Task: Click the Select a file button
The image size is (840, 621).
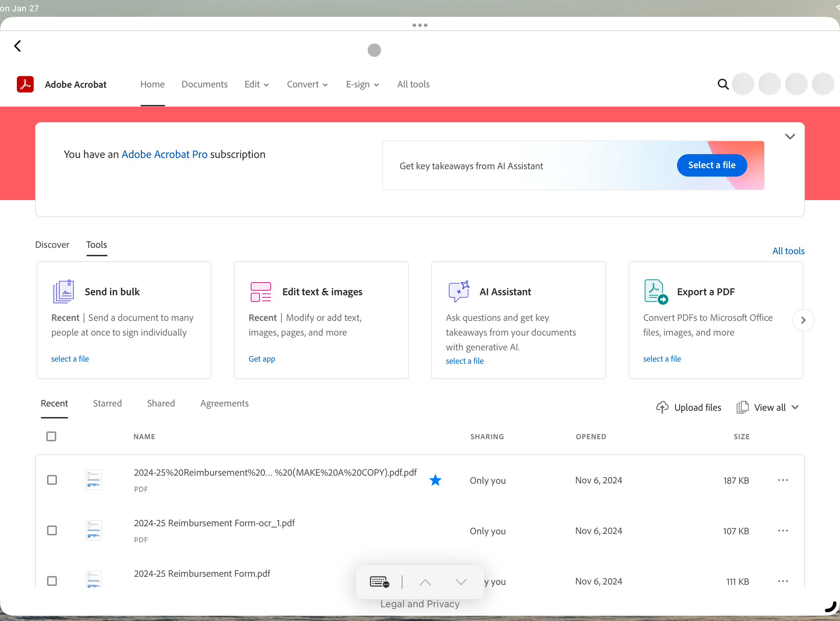Action: (711, 165)
